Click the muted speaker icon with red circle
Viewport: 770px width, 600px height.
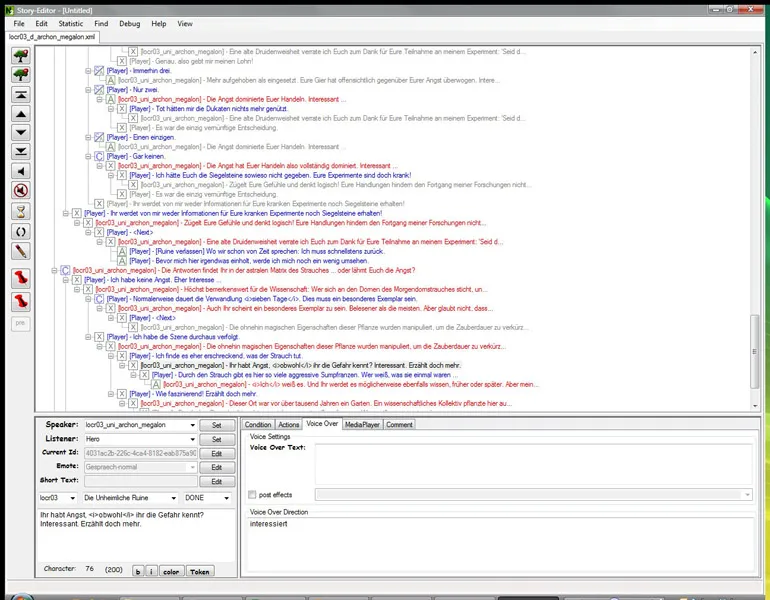pyautogui.click(x=19, y=190)
